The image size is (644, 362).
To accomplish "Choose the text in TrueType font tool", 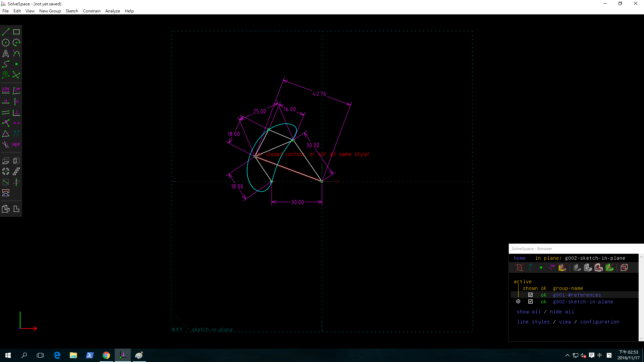I will pos(6,54).
